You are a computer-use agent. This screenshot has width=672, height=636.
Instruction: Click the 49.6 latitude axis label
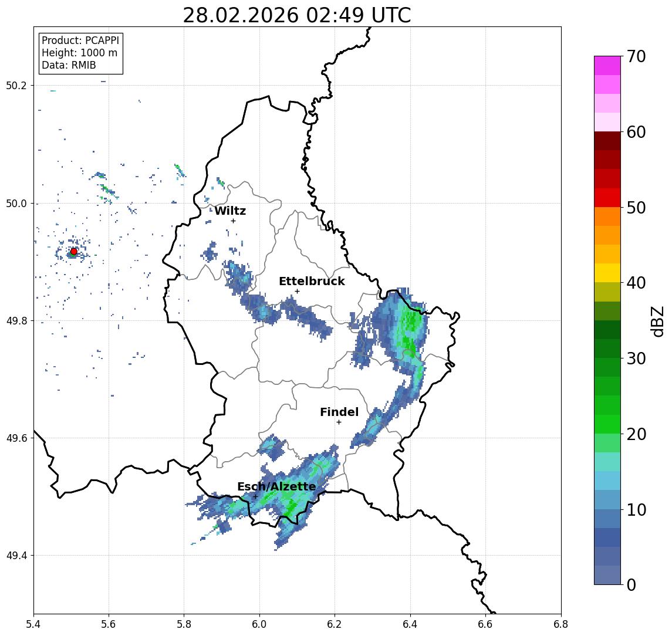[x=16, y=438]
